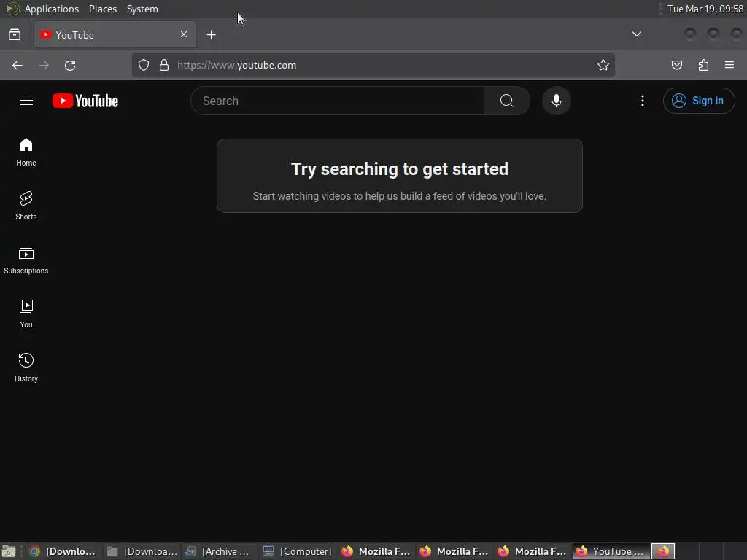Image resolution: width=747 pixels, height=560 pixels.
Task: Open a new tab with plus button
Action: click(x=211, y=35)
